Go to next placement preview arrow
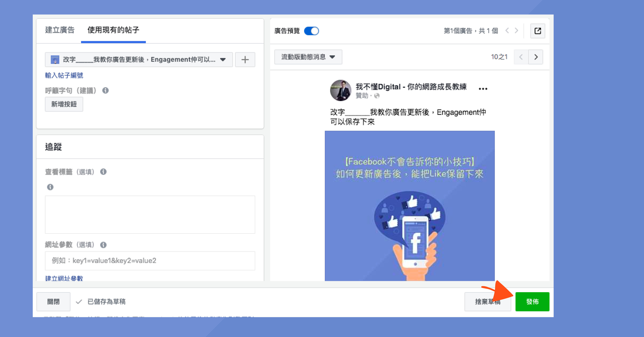This screenshot has width=644, height=337. pos(536,57)
